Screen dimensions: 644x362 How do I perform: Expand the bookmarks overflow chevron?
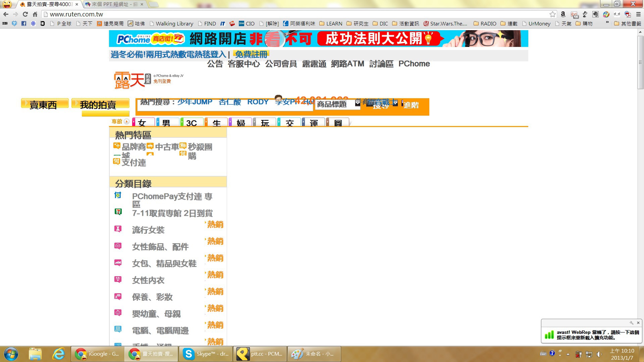[x=607, y=22]
